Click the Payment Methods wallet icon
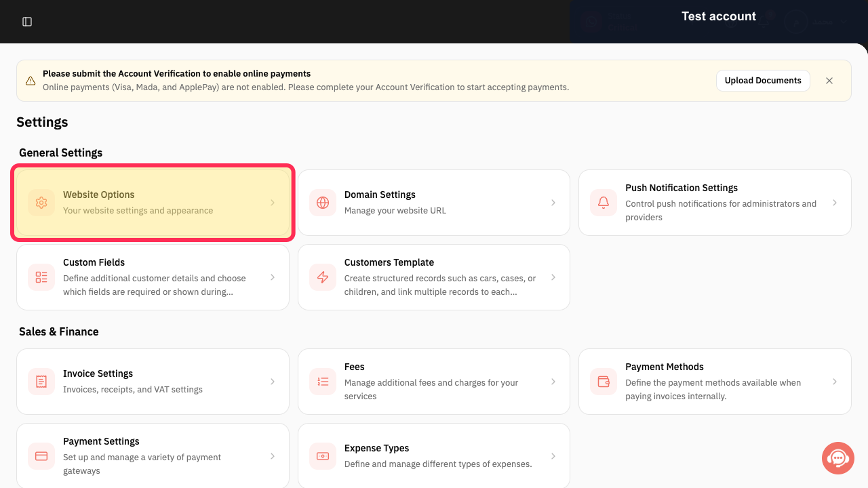Screen dimensions: 868x488 point(604,382)
